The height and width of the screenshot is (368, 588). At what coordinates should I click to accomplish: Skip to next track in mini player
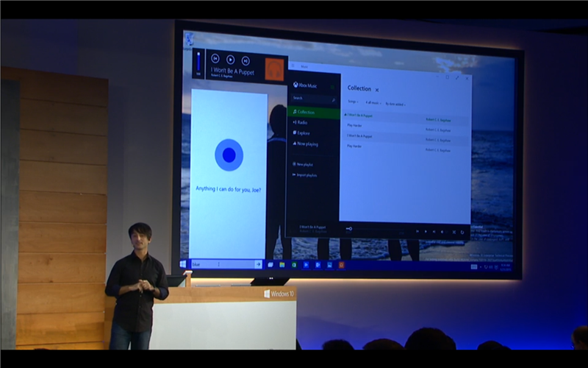click(245, 60)
